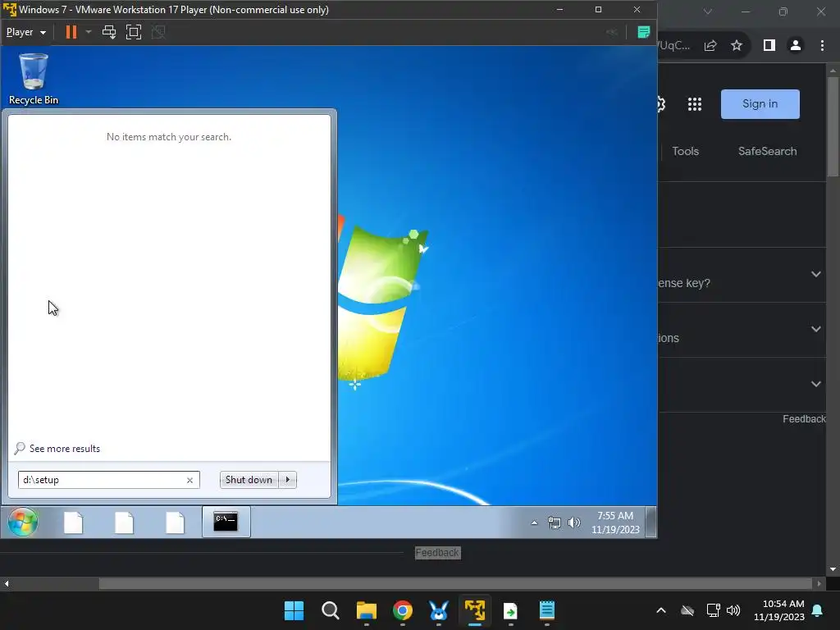Open Chrome tab search chevron

pos(708,11)
